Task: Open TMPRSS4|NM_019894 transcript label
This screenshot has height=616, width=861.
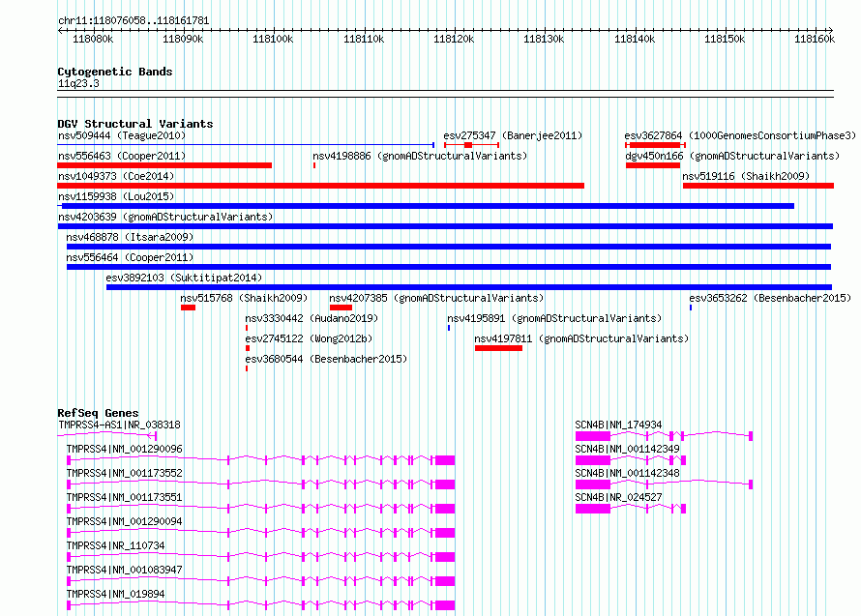Action: click(115, 594)
